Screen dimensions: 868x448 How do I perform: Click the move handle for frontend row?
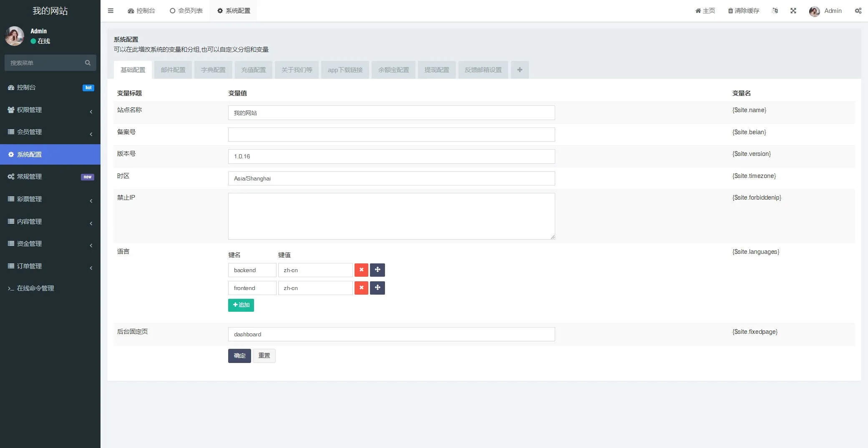coord(377,288)
